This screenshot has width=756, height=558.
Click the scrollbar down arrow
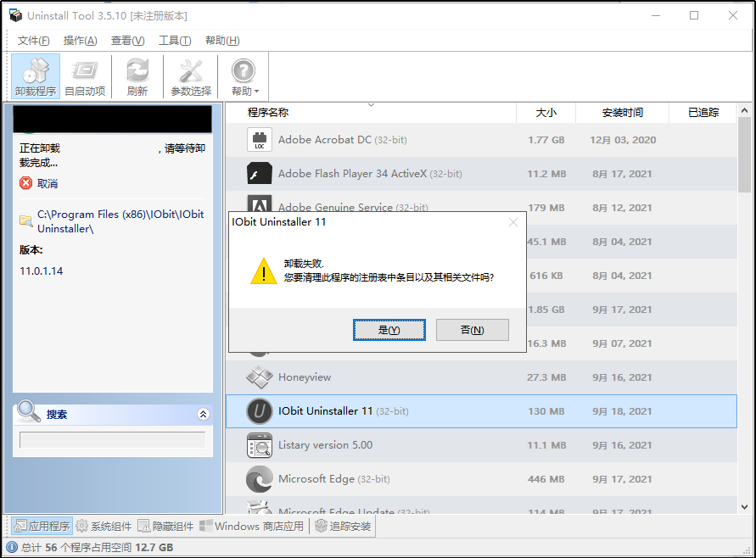744,507
